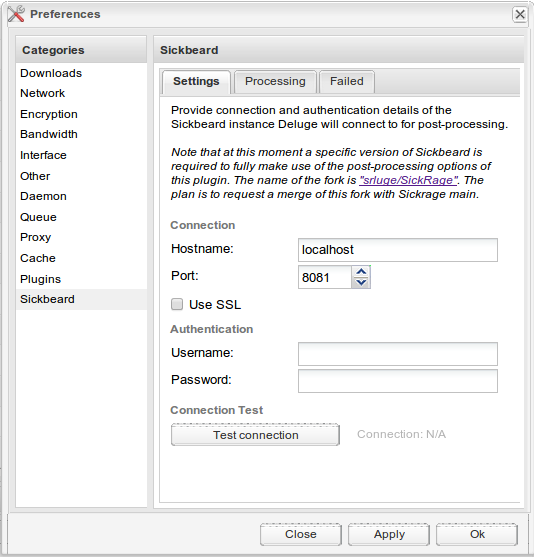Open the Bandwidth category
The width and height of the screenshot is (534, 557).
(81, 134)
